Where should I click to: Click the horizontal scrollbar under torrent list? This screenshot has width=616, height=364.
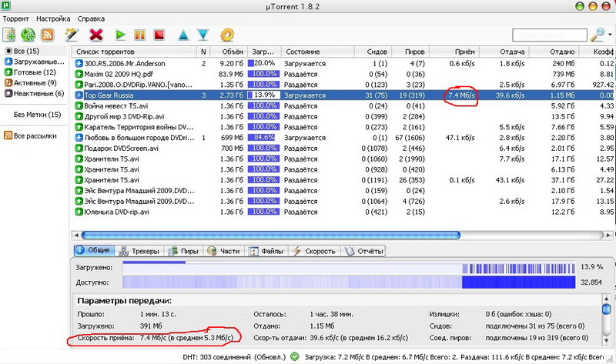[x=308, y=234]
